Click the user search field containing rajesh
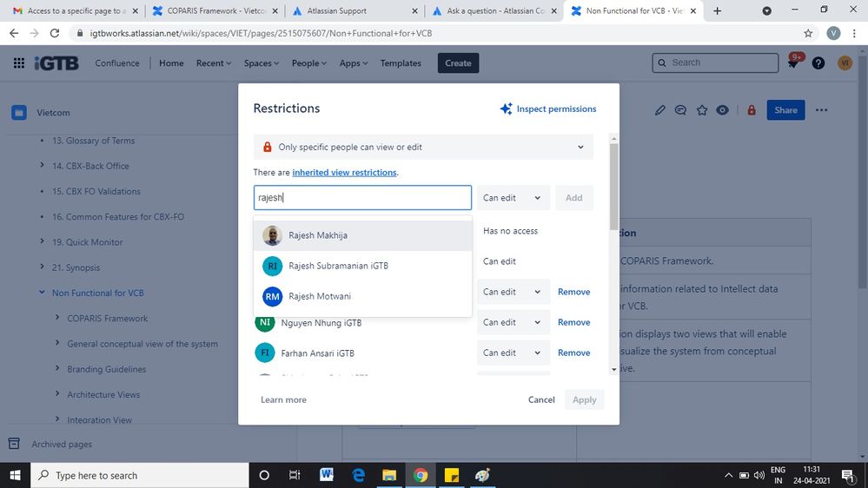 362,197
